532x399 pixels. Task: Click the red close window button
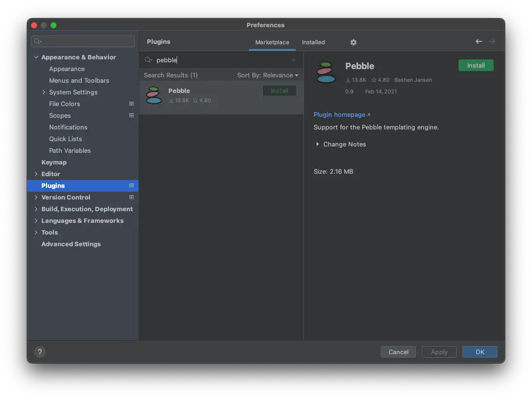(34, 25)
